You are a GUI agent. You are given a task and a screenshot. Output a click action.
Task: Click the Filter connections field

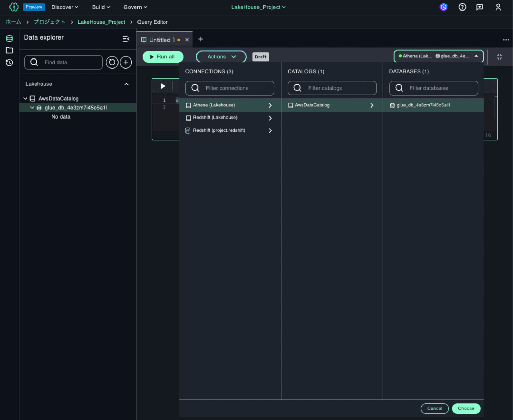point(230,88)
